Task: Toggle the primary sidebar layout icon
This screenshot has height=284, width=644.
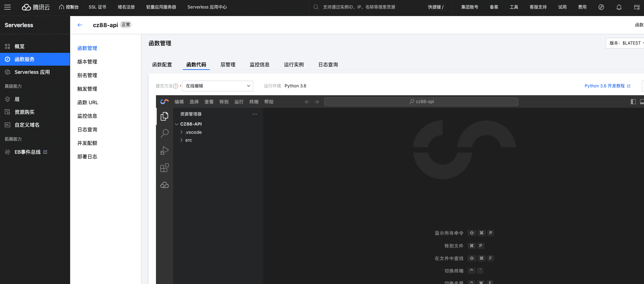Action: [x=633, y=102]
